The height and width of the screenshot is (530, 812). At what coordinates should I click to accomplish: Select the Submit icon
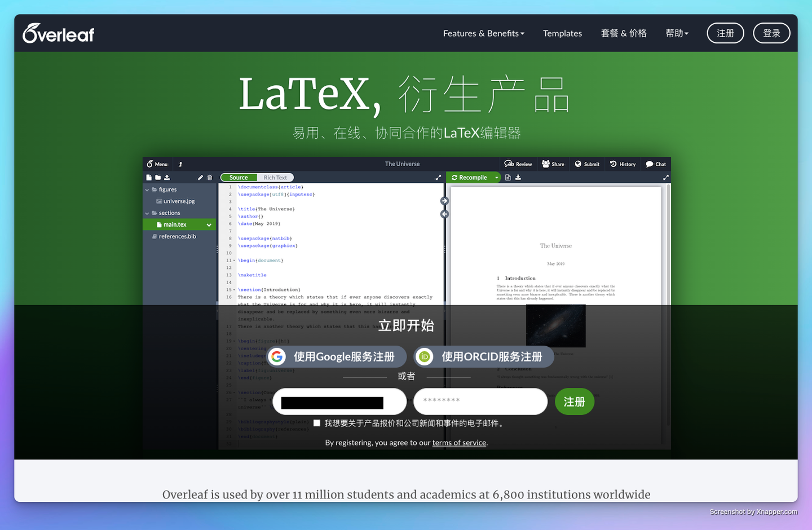point(578,164)
